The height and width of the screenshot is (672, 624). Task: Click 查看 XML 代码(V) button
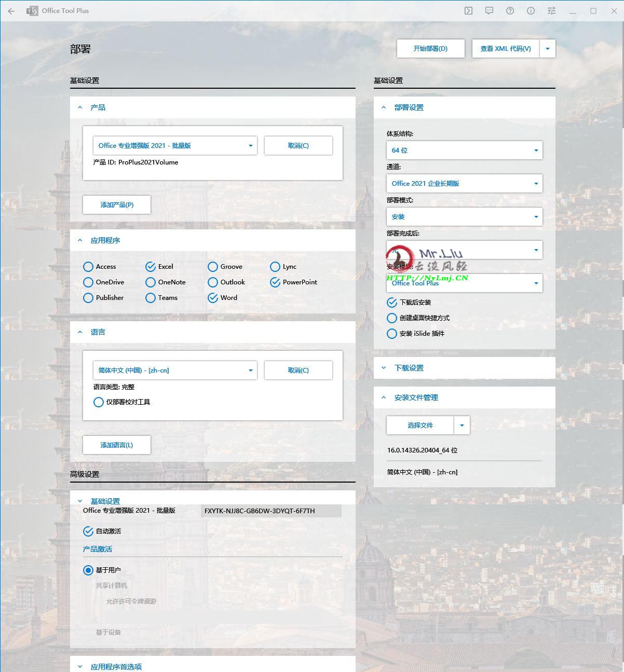pyautogui.click(x=506, y=49)
